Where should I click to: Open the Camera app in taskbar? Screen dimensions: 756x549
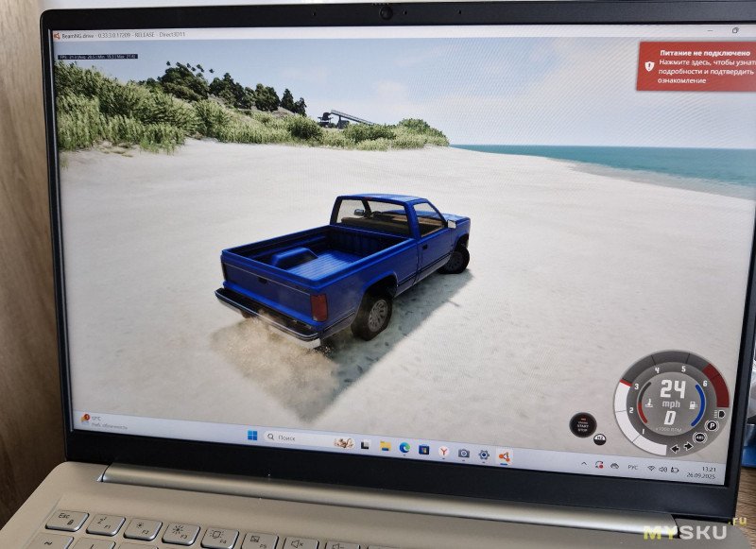click(x=463, y=453)
